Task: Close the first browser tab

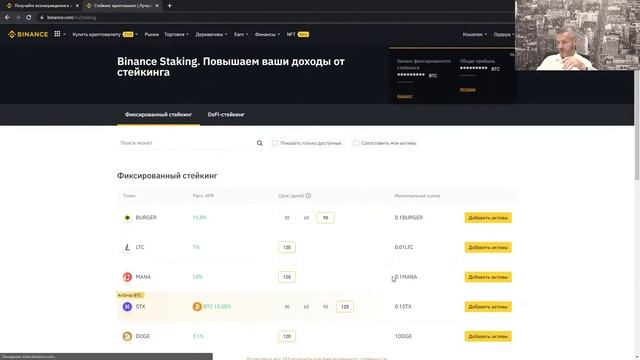Action: coord(77,6)
